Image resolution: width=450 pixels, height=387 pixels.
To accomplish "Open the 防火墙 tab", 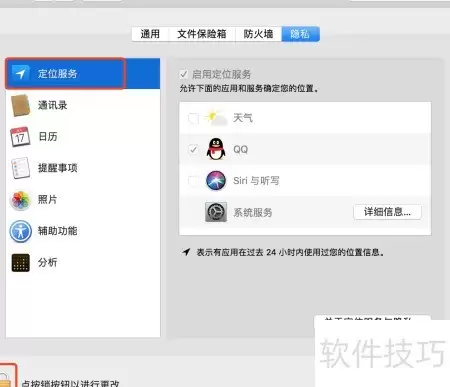I will coord(258,34).
